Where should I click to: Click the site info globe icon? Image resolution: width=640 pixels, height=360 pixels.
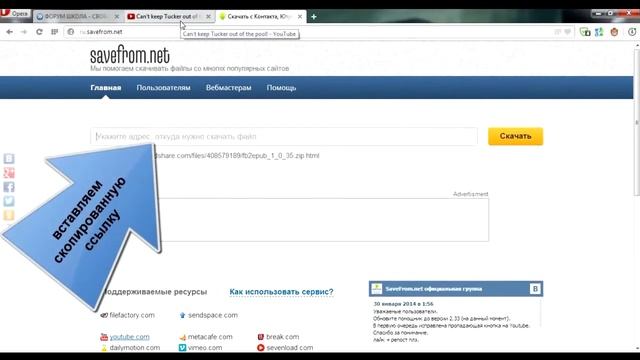tap(71, 32)
